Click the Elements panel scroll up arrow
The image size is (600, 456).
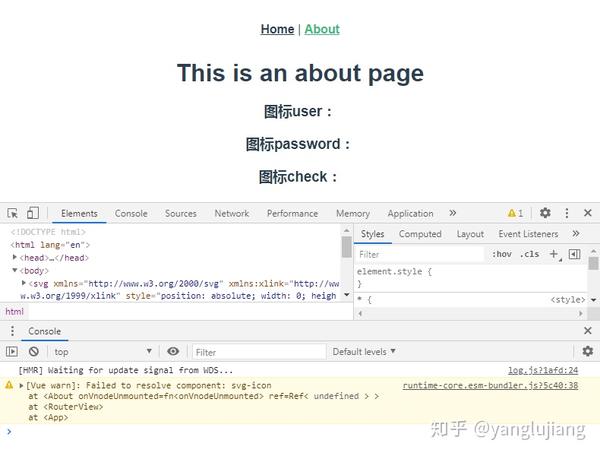pyautogui.click(x=347, y=230)
